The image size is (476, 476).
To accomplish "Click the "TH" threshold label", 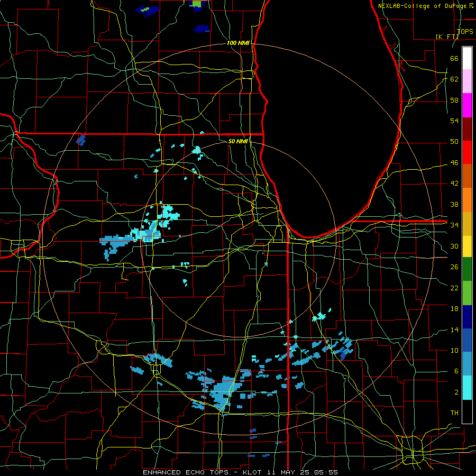I will click(454, 413).
